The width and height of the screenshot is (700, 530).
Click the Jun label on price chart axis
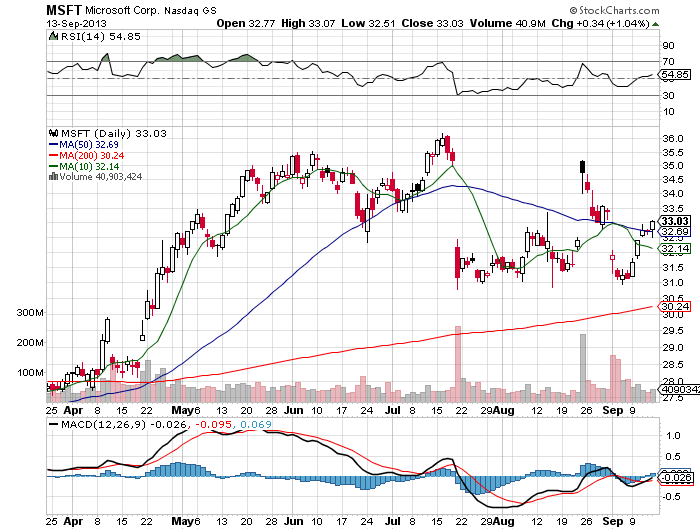[294, 410]
